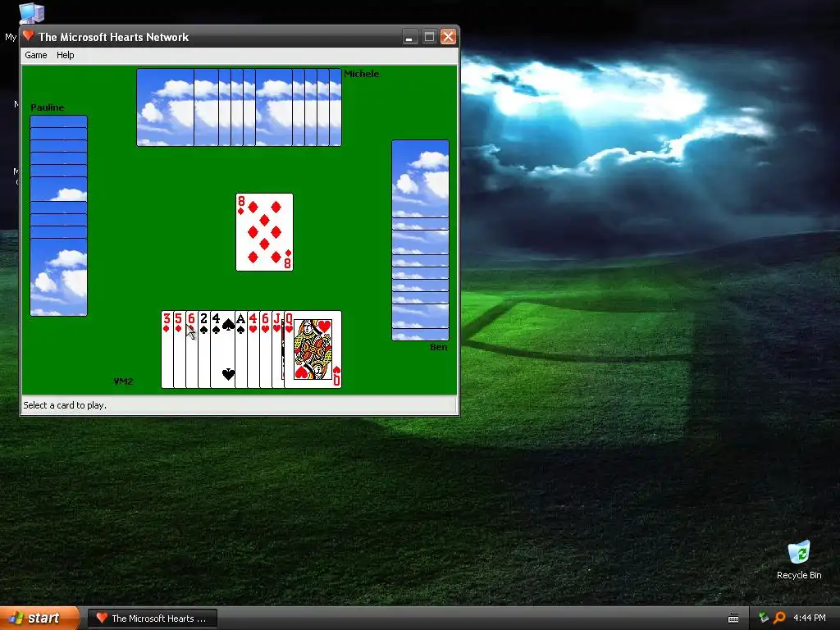Select the 4 of spades card
The image size is (840, 630).
222,349
